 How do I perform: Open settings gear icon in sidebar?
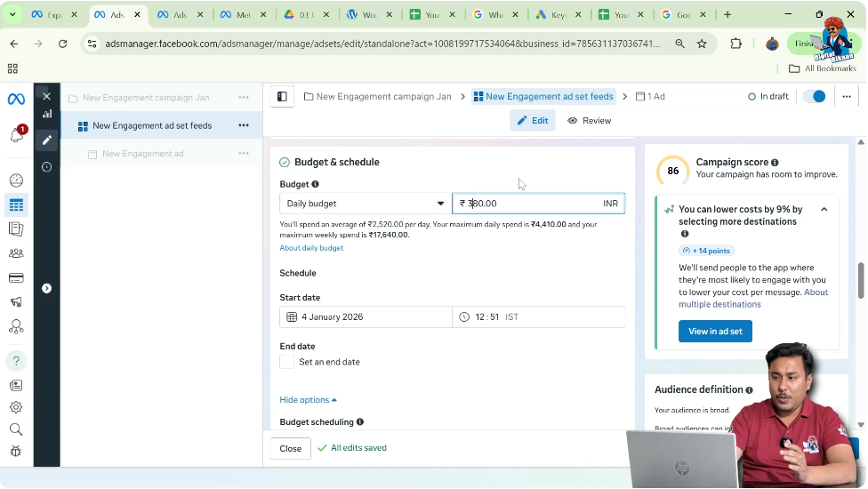[x=16, y=407]
